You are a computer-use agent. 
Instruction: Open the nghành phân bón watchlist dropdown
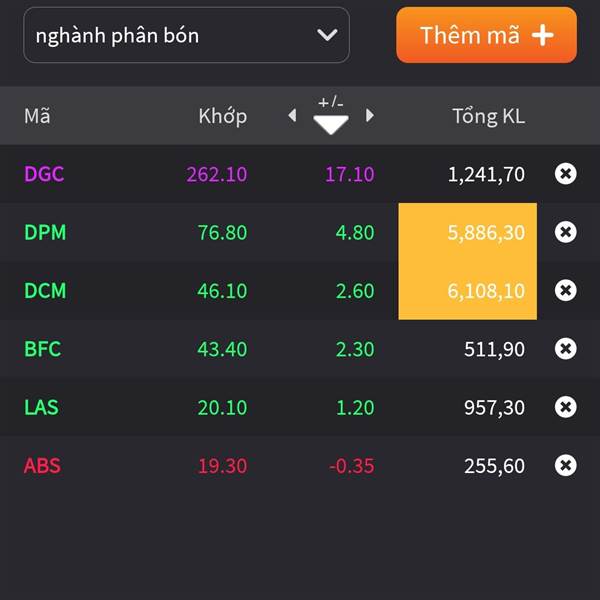pos(186,35)
